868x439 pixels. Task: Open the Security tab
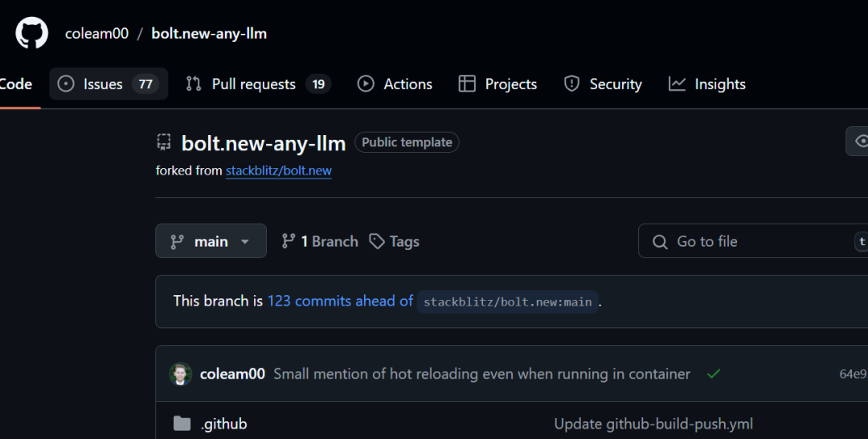click(x=603, y=84)
